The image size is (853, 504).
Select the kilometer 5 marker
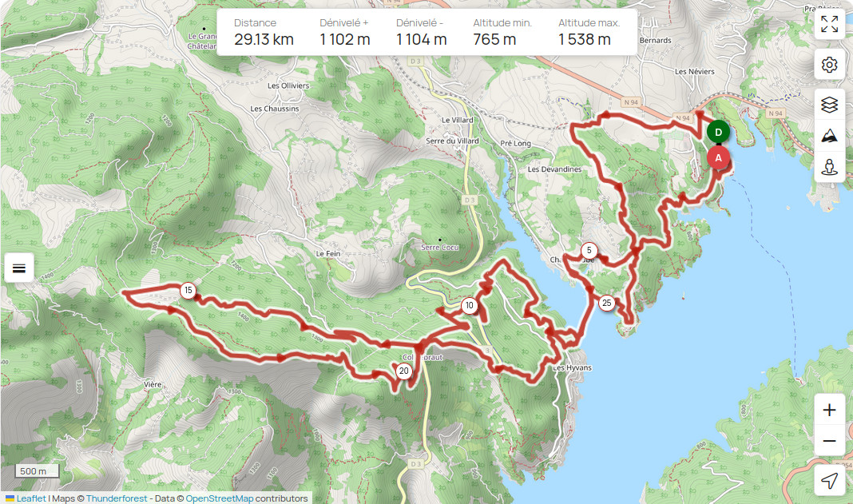pos(589,250)
